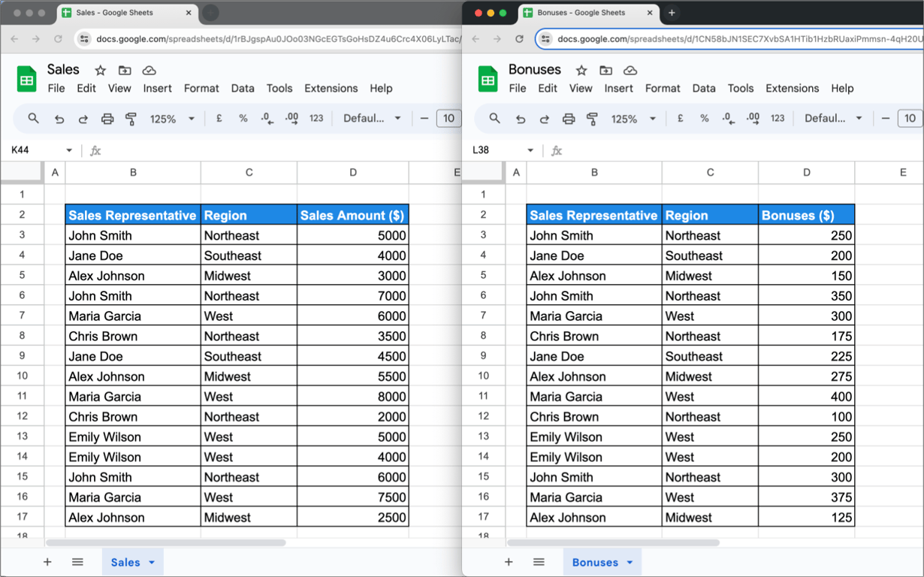Click cloud status icon beside Sales title
This screenshot has width=924, height=577.
[x=149, y=71]
